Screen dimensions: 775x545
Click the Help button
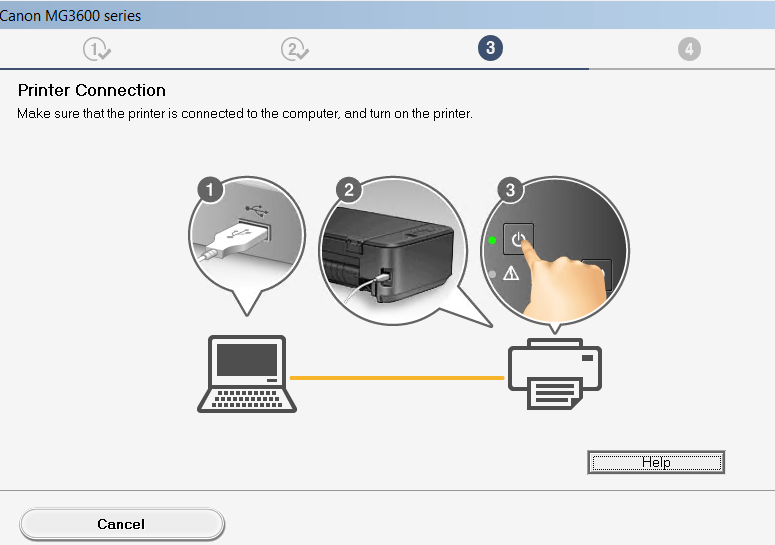656,462
